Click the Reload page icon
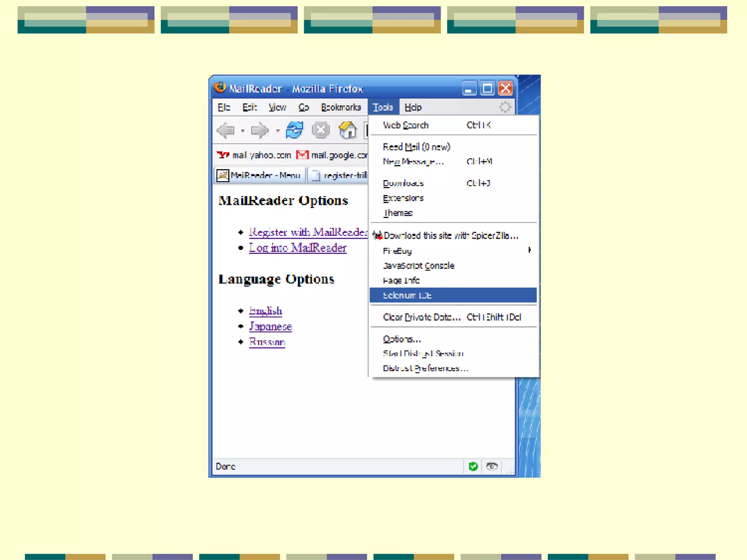The width and height of the screenshot is (747, 560). (294, 130)
